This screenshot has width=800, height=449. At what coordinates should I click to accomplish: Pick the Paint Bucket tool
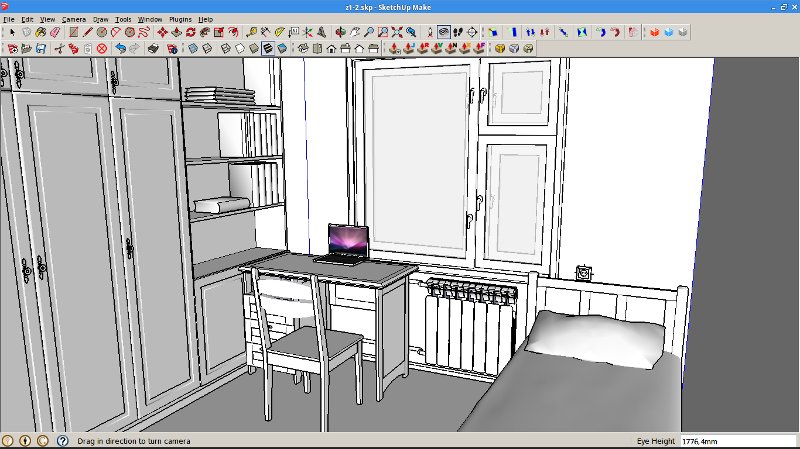[40, 32]
